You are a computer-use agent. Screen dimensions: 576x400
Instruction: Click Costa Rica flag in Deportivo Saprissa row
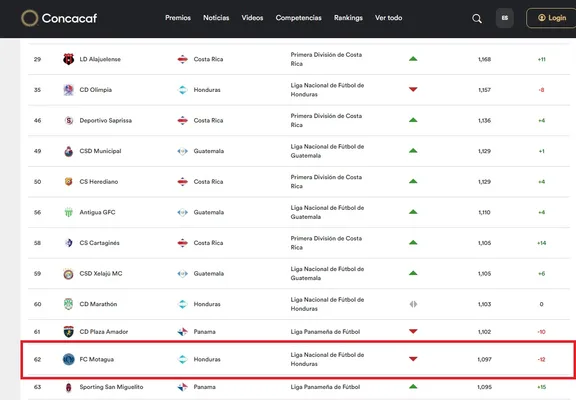[183, 120]
